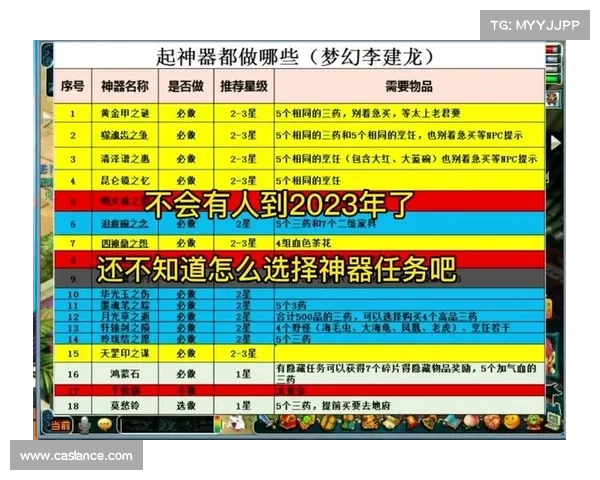Click the 神器名称 column header

point(125,86)
